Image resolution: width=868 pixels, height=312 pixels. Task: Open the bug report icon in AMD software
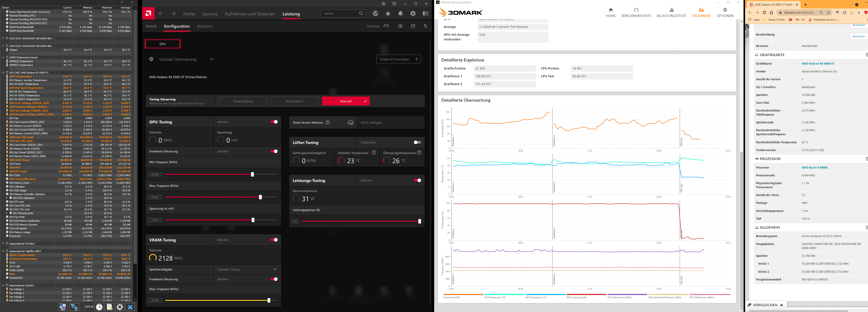pyautogui.click(x=383, y=4)
